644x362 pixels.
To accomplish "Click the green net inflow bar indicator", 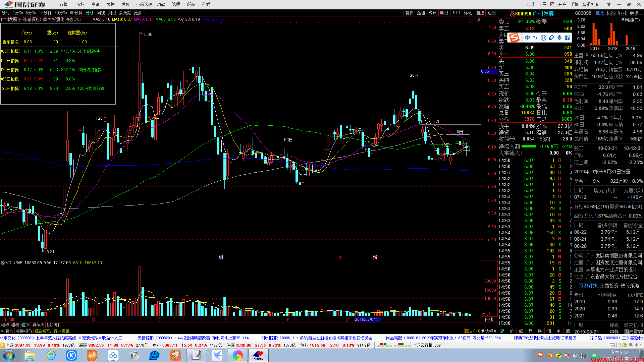I will point(529,146).
